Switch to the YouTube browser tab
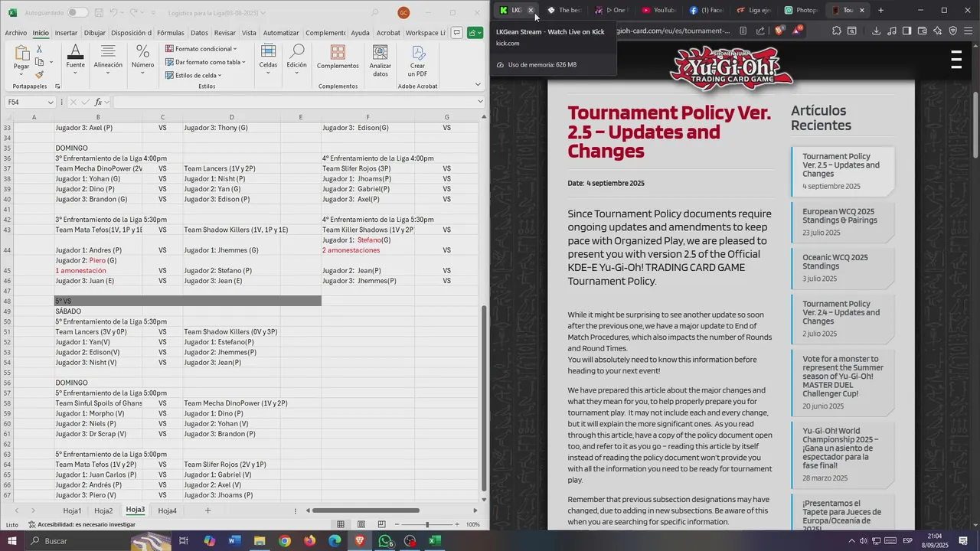980x551 pixels. pyautogui.click(x=659, y=10)
